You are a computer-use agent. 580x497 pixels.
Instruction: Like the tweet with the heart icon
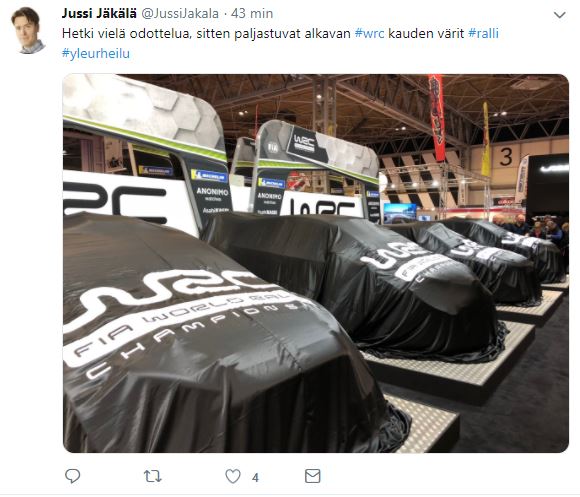point(233,476)
